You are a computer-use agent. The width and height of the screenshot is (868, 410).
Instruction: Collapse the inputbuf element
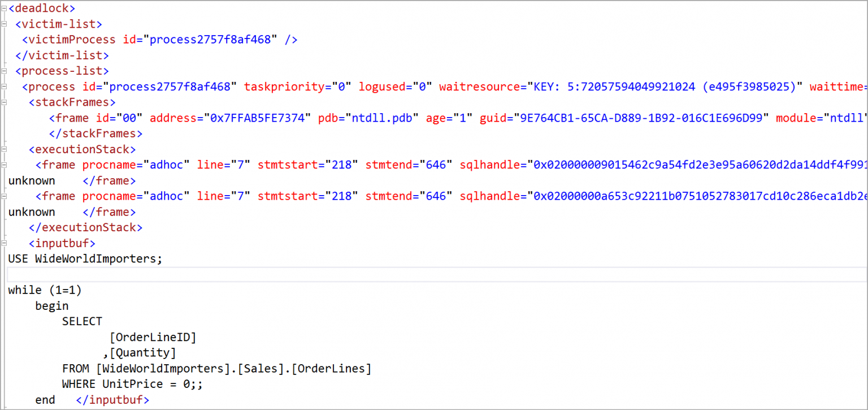[5, 243]
